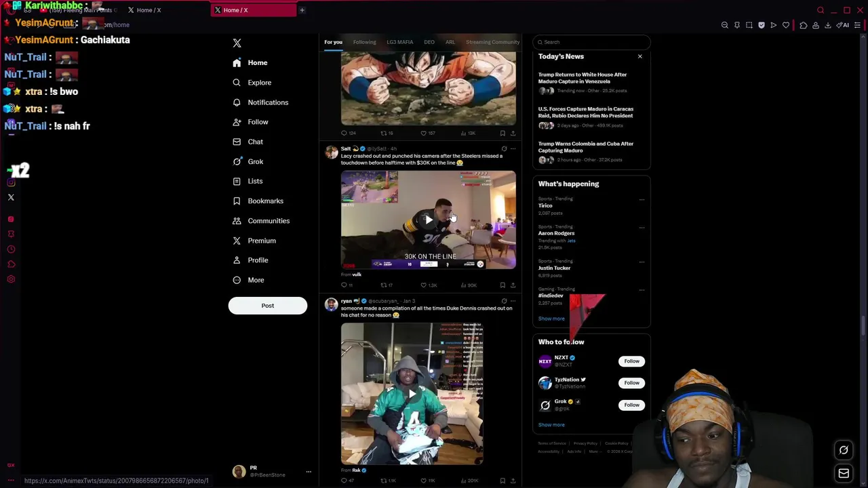The image size is (868, 488).
Task: Open Communities in the sidebar
Action: 260,221
